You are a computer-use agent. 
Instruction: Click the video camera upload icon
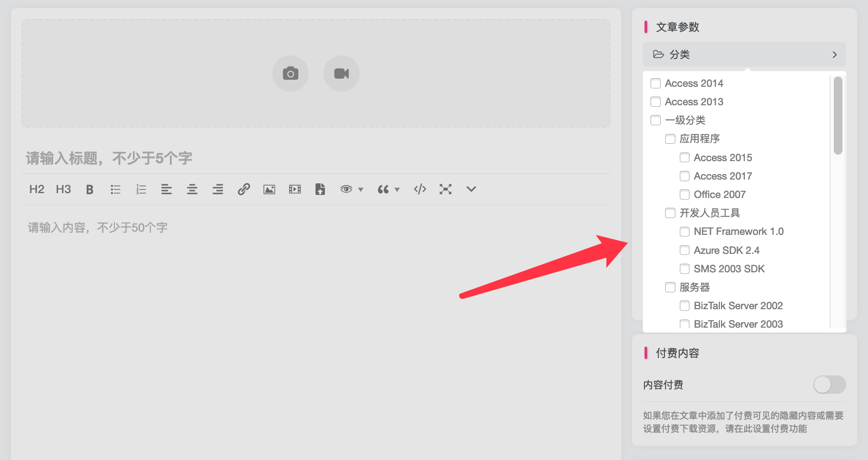tap(341, 73)
